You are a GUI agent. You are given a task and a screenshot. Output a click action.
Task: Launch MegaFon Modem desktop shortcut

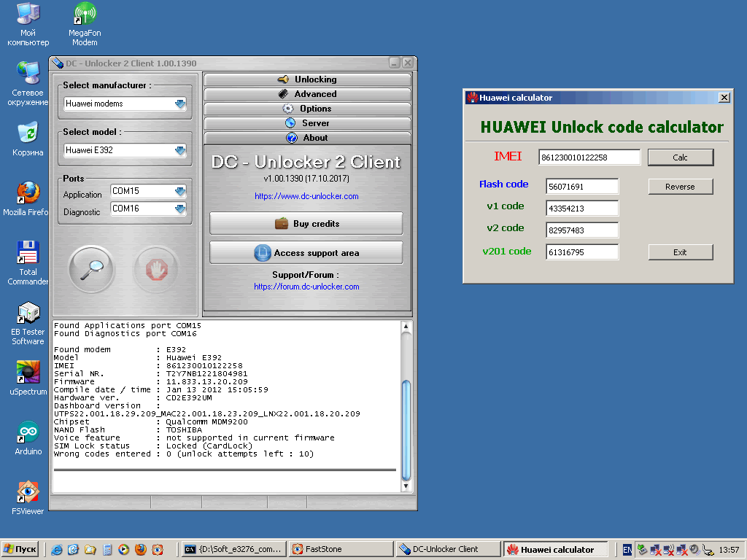(x=85, y=24)
